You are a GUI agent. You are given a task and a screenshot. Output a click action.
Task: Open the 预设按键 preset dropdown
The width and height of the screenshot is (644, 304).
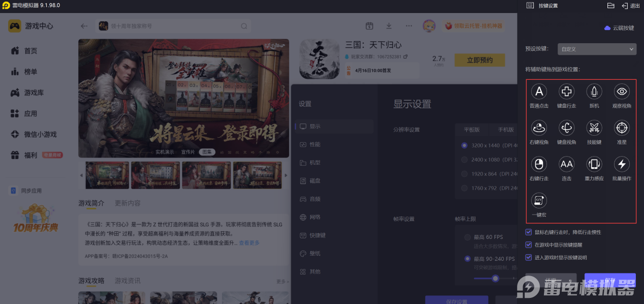[597, 49]
